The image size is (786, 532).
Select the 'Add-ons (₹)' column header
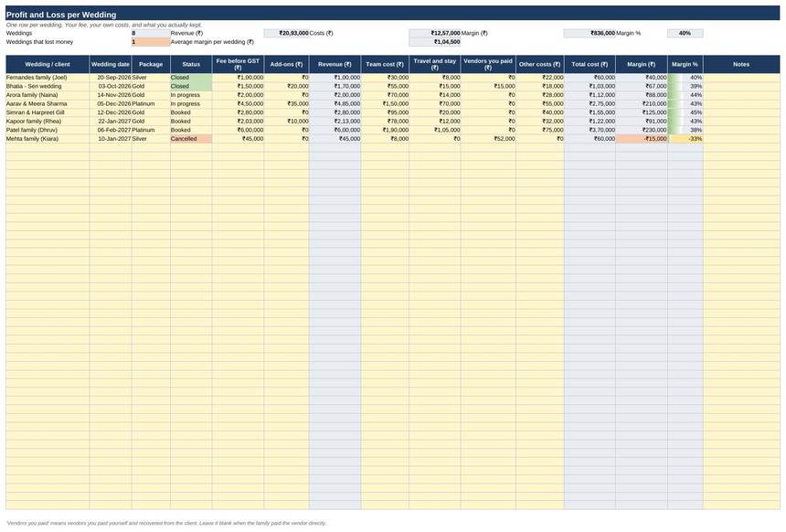tap(286, 64)
